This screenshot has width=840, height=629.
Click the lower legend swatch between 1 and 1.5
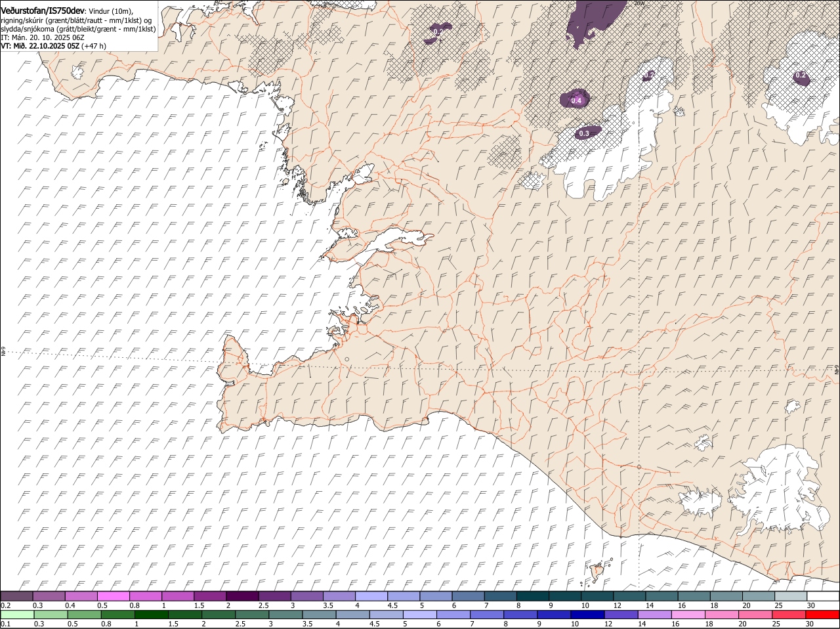pyautogui.click(x=151, y=615)
